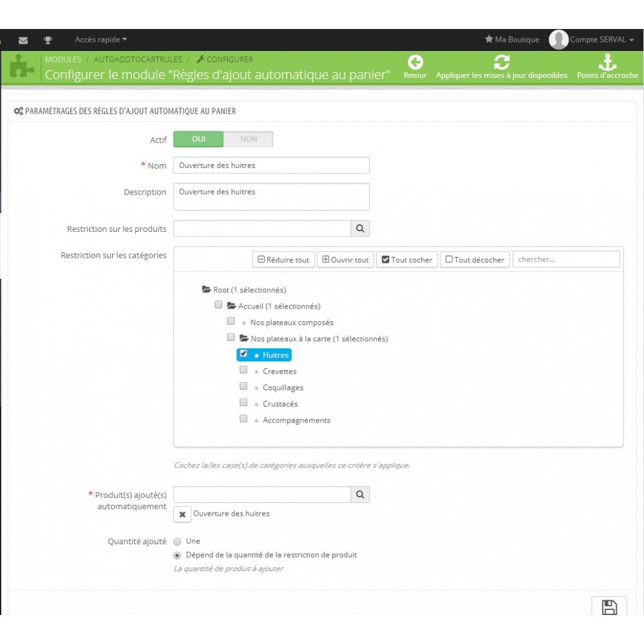
Task: Click the refresh updates icon
Action: pyautogui.click(x=502, y=62)
